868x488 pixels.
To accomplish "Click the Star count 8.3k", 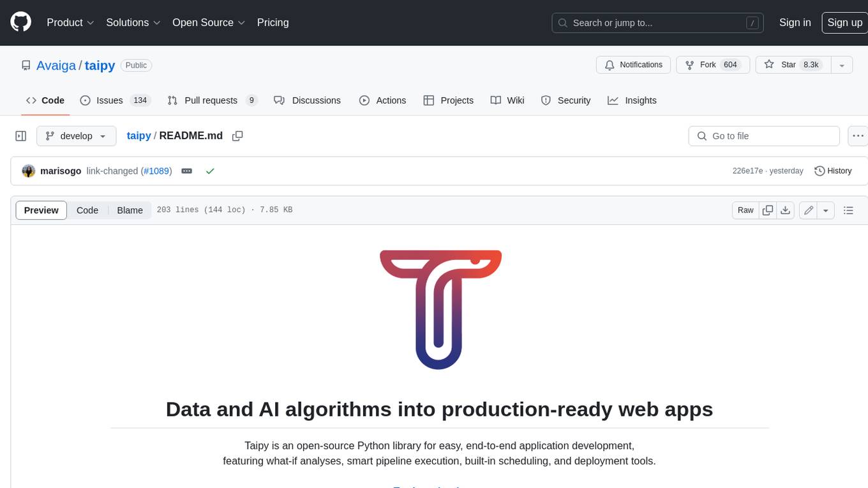I will pyautogui.click(x=811, y=65).
